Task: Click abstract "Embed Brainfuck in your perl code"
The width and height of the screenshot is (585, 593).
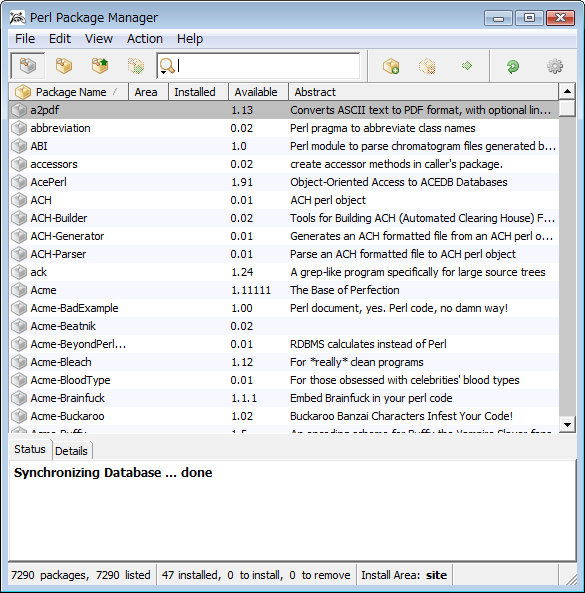Action: [371, 398]
